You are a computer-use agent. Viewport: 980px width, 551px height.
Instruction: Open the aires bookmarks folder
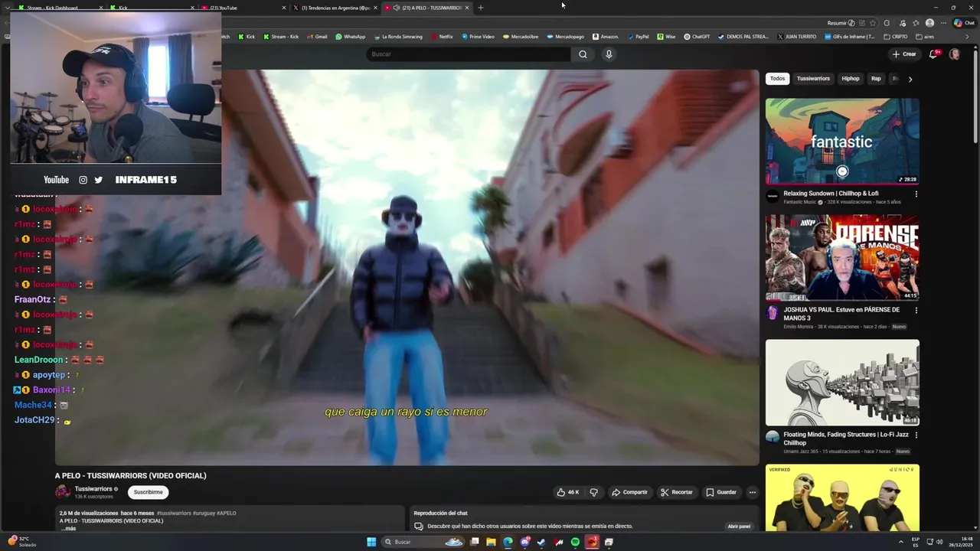coord(925,37)
